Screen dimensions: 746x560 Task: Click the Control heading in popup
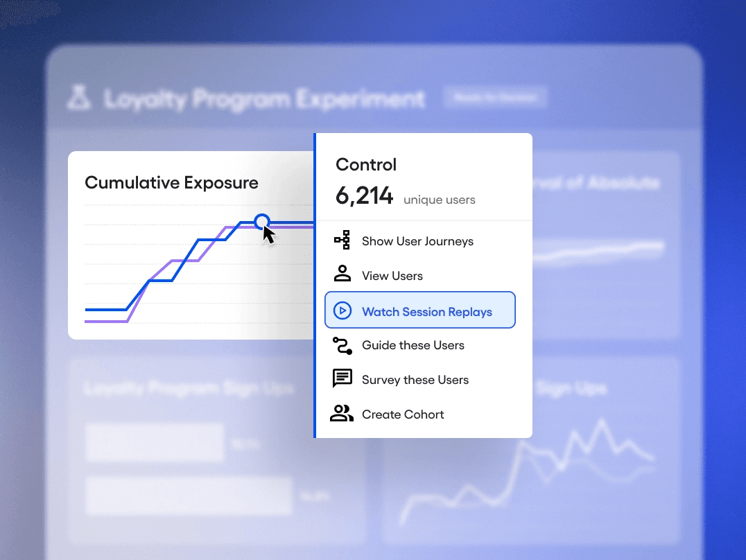pyautogui.click(x=366, y=165)
